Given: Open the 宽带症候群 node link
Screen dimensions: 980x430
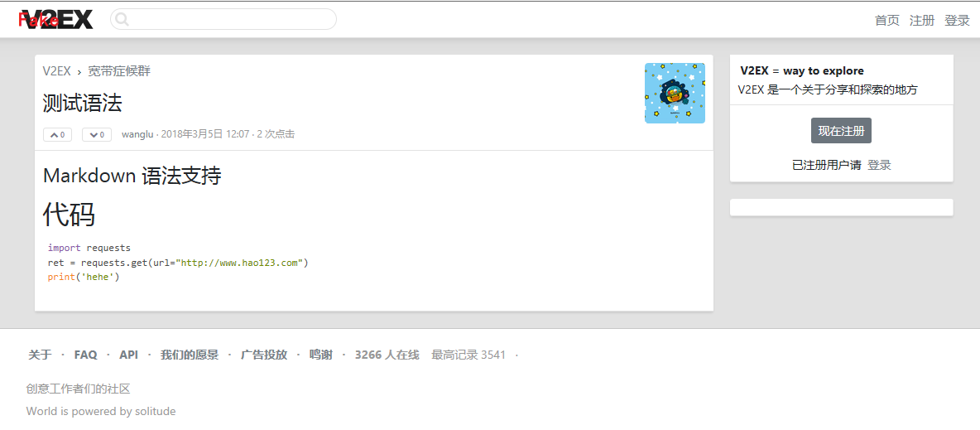Looking at the screenshot, I should [x=119, y=71].
